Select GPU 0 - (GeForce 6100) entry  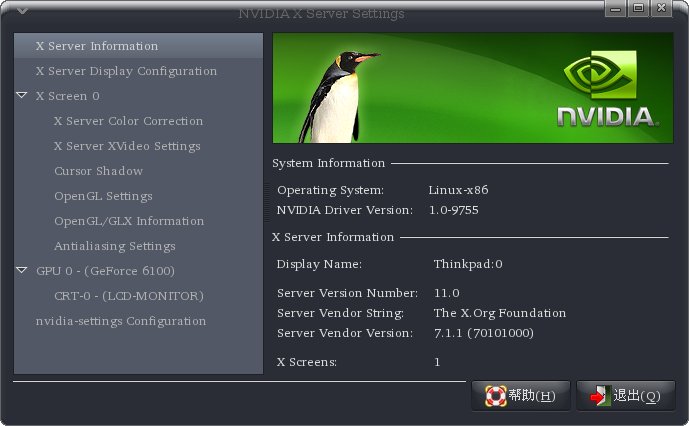[x=105, y=271]
